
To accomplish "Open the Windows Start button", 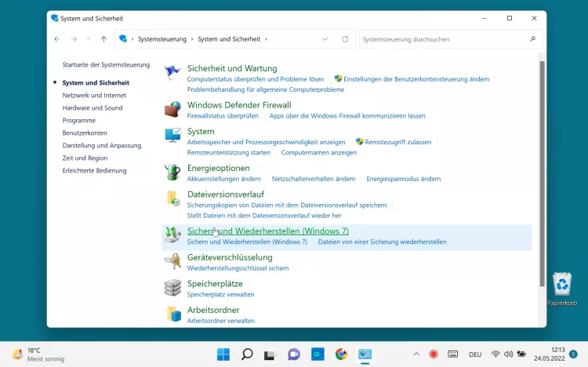I will tap(223, 354).
